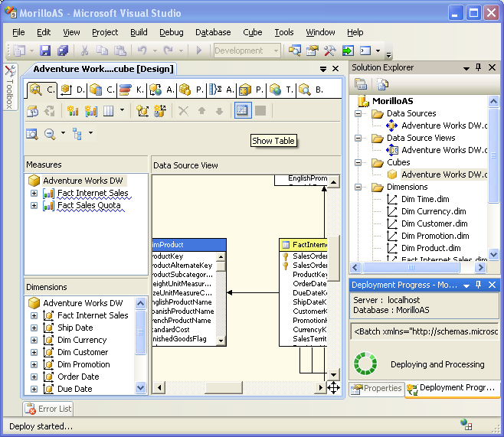504x437 pixels.
Task: Pin the Deployment Progress panel
Action: pos(478,285)
